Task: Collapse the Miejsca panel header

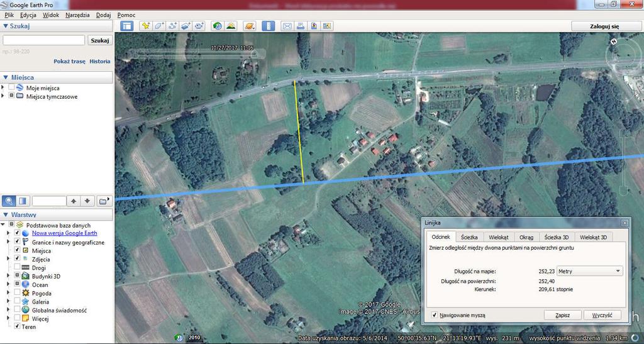Action: pyautogui.click(x=6, y=77)
